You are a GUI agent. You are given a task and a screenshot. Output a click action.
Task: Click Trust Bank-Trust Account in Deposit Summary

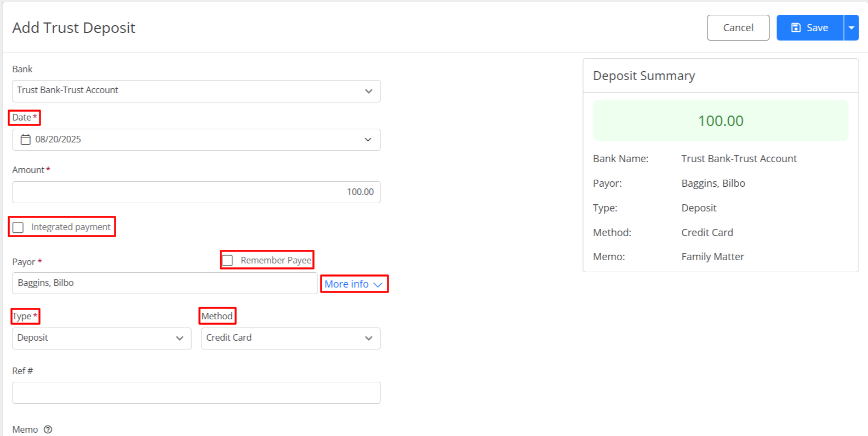[x=739, y=159]
